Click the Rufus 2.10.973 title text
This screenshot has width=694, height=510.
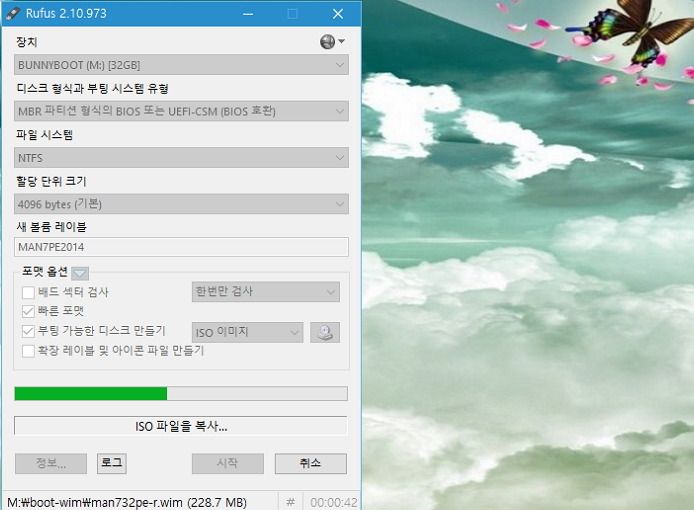pyautogui.click(x=66, y=13)
